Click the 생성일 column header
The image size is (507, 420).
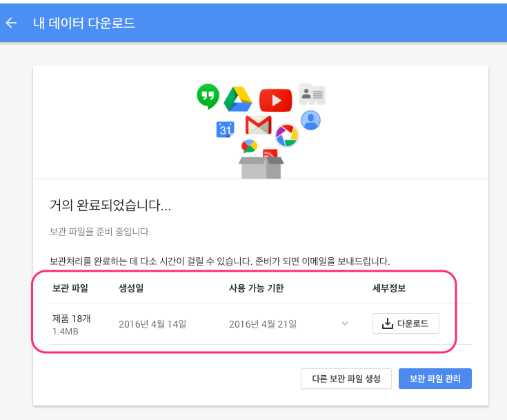131,288
